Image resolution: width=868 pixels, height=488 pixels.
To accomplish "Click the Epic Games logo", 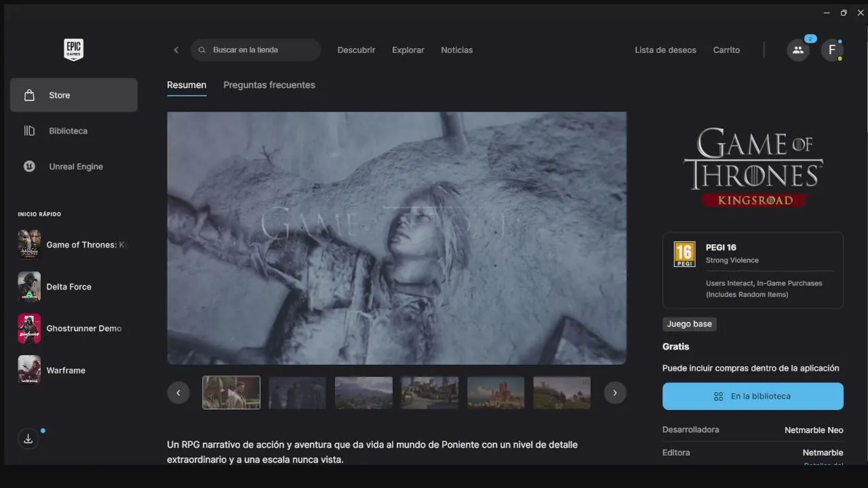I will click(73, 49).
